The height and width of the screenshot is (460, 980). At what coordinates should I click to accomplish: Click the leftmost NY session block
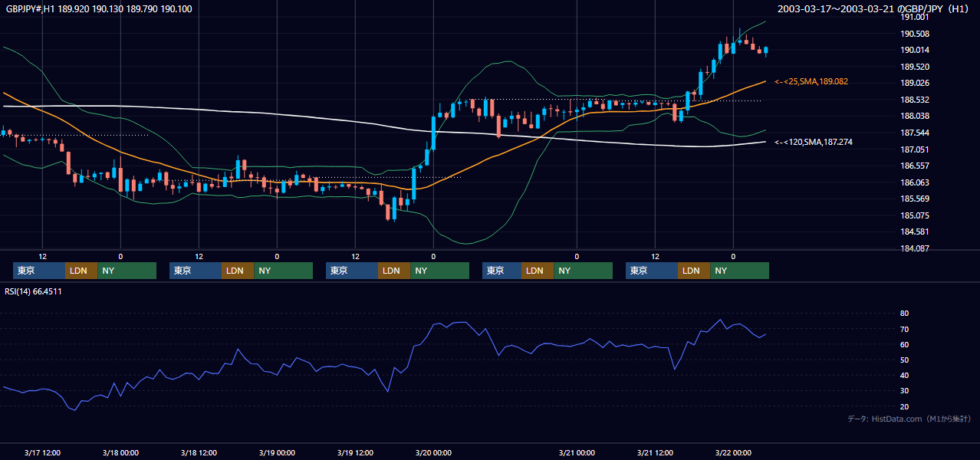point(127,271)
